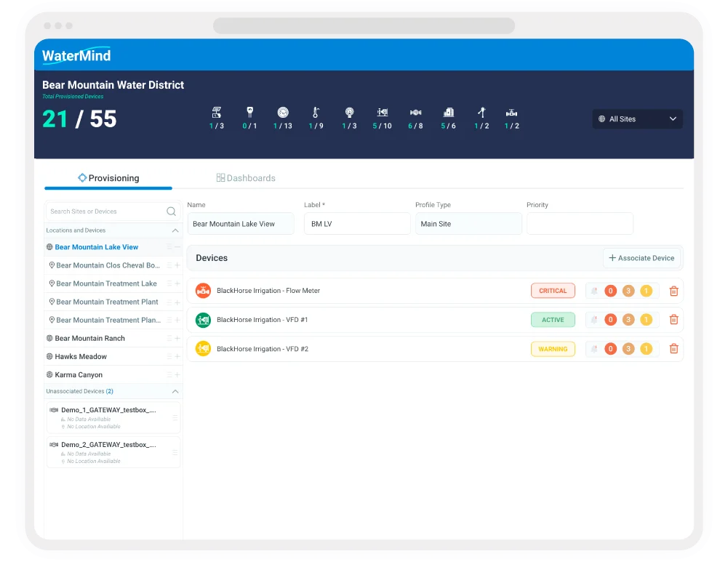Select pump device icon showing 5 / 10
The width and height of the screenshot is (728, 567).
(382, 112)
